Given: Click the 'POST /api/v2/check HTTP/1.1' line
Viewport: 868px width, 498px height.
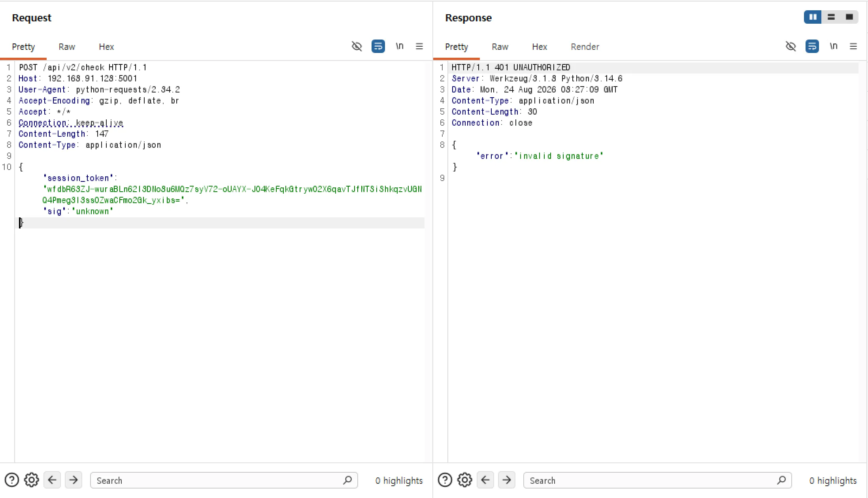Looking at the screenshot, I should tap(83, 68).
